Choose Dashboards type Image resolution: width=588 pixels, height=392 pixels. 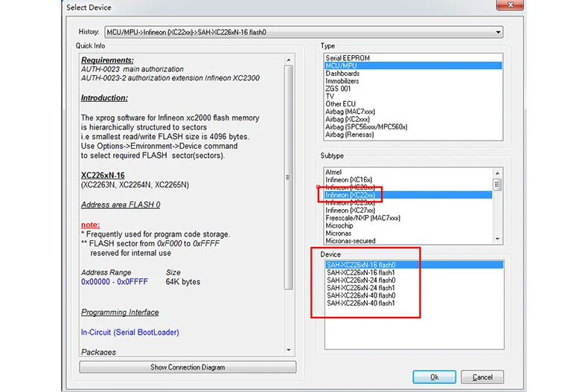[412, 74]
